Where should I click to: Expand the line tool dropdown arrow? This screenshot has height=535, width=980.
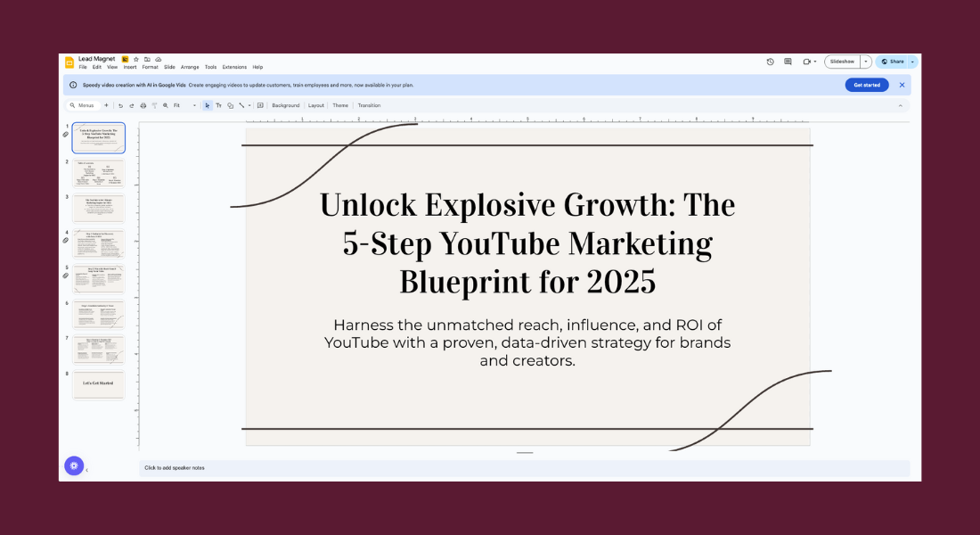pos(249,106)
